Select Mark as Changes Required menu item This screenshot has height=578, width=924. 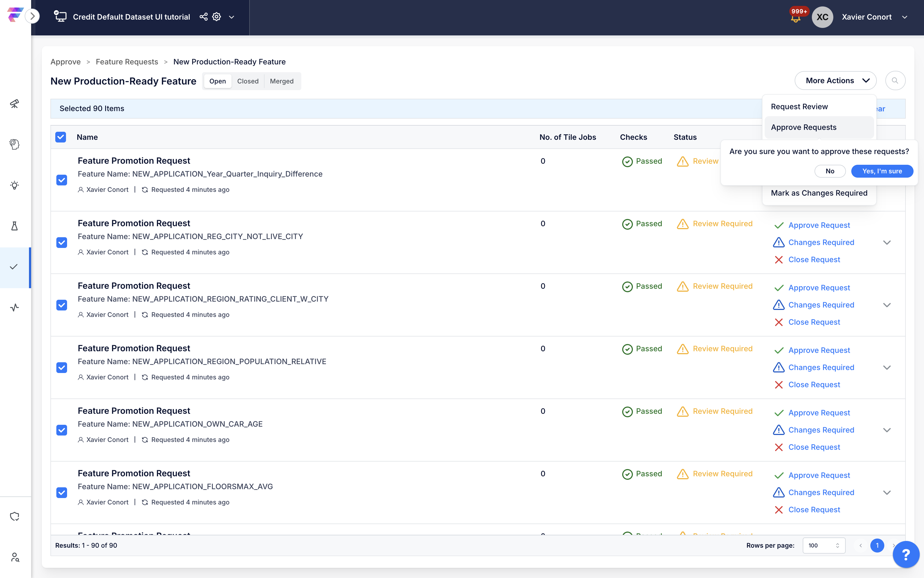pos(819,193)
